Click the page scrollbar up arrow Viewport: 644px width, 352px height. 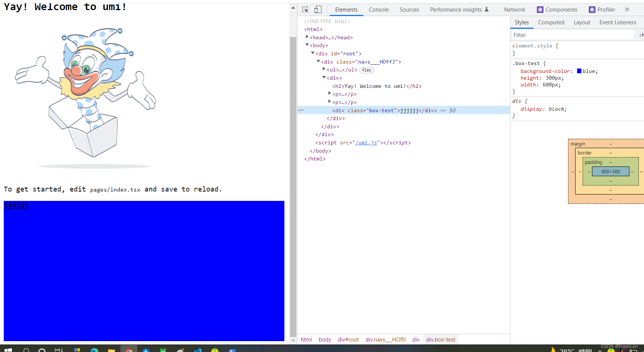[x=293, y=7]
